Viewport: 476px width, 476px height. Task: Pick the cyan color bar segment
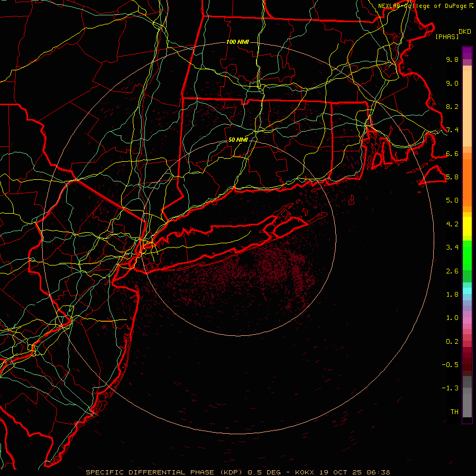(x=467, y=291)
